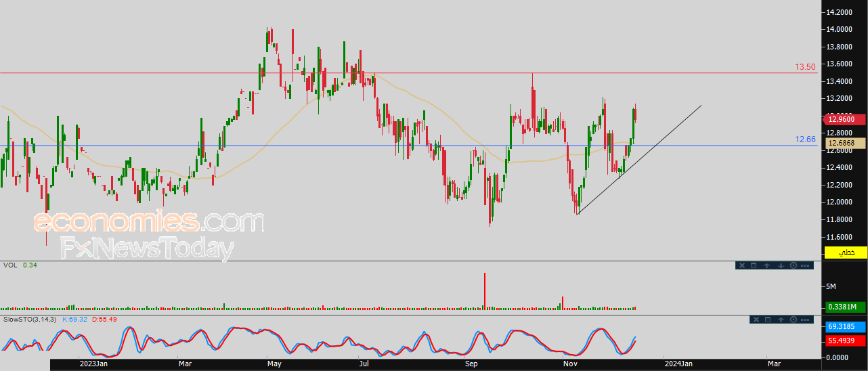
Task: Click the 13.6000 price axis label
Action: pyautogui.click(x=838, y=64)
